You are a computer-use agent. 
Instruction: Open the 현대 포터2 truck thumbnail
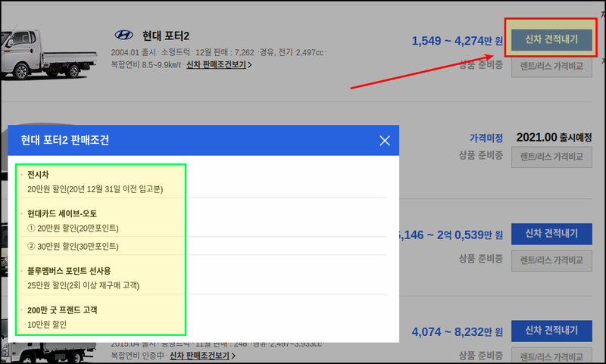(48, 54)
